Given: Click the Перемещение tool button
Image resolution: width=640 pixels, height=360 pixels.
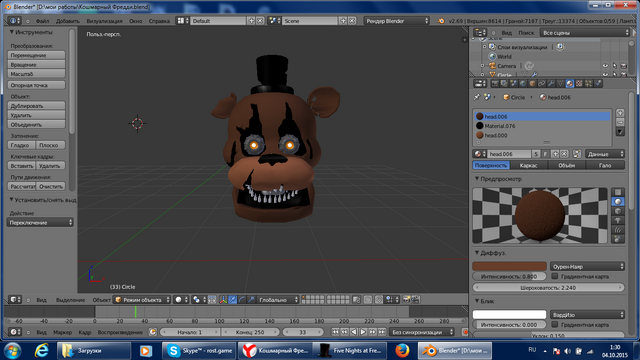Looking at the screenshot, I should click(36, 55).
